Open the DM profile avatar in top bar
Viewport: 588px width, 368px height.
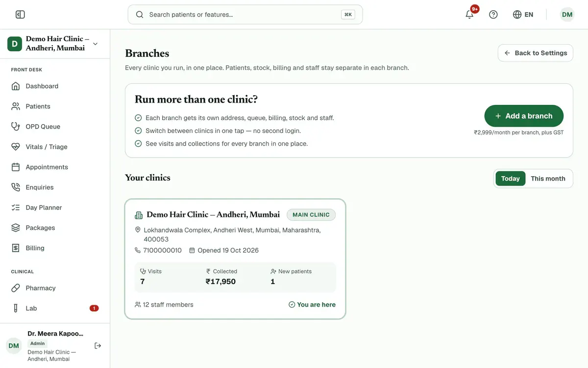567,15
